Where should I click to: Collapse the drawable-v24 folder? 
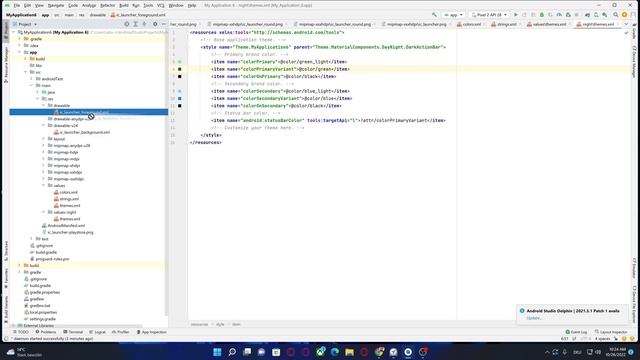pyautogui.click(x=44, y=125)
